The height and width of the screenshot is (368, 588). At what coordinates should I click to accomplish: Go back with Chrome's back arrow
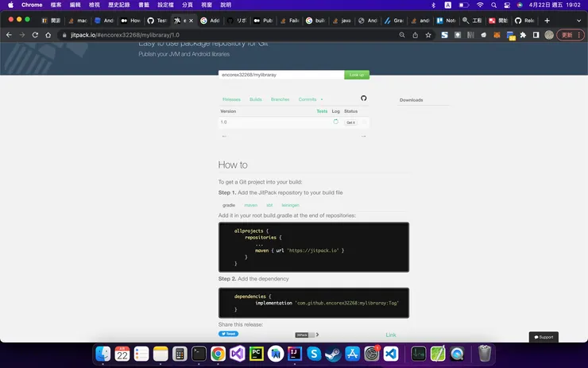click(9, 35)
